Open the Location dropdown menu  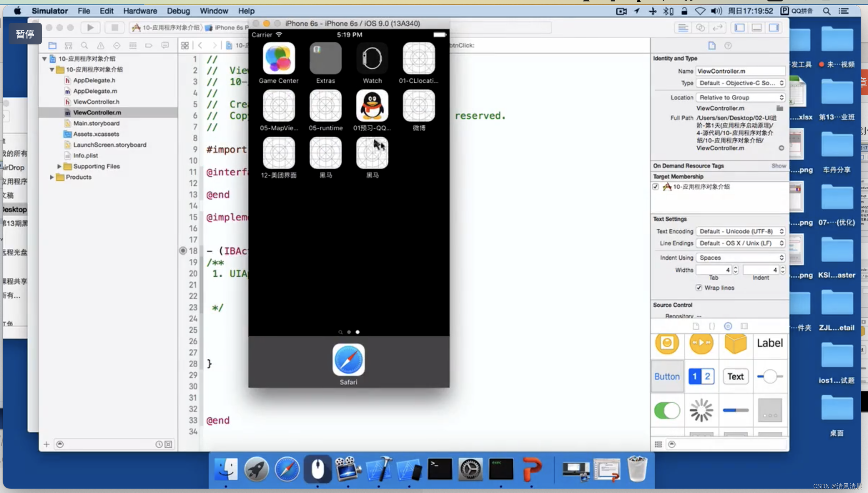740,97
